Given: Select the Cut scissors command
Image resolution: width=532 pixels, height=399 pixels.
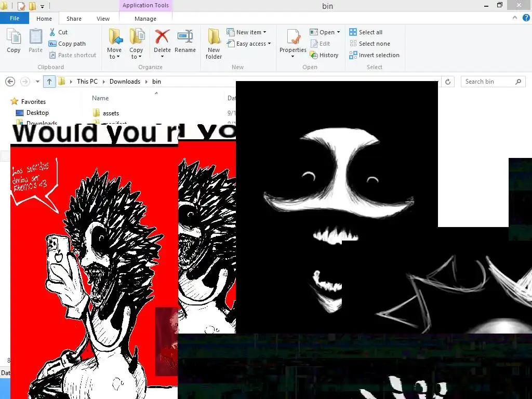Looking at the screenshot, I should tap(58, 32).
